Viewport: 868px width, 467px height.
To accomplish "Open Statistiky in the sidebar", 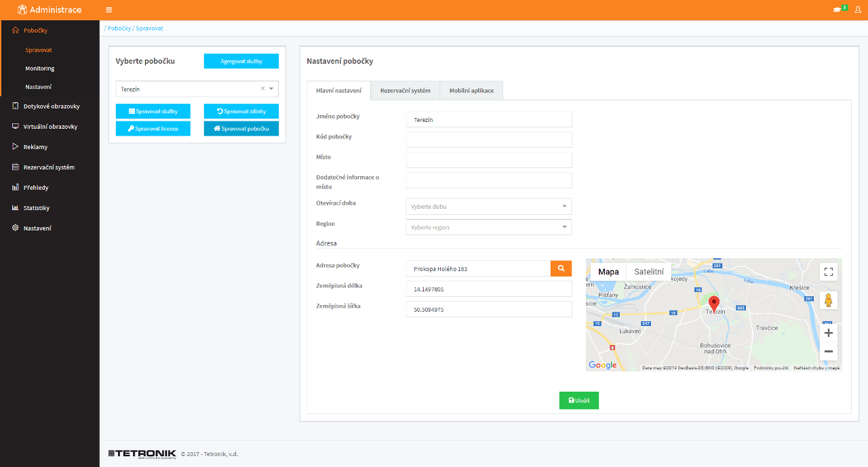I will pyautogui.click(x=37, y=208).
